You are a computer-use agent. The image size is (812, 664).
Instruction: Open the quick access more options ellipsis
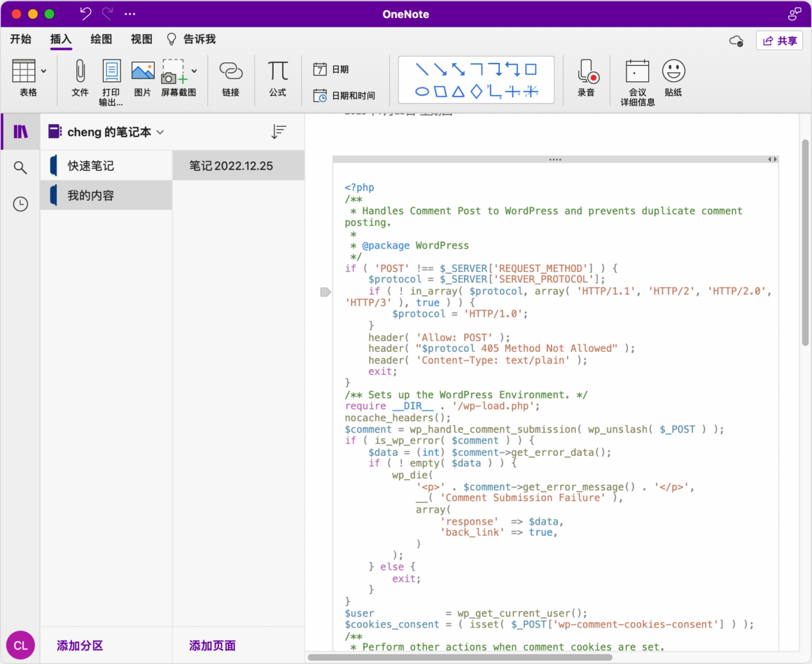[130, 14]
